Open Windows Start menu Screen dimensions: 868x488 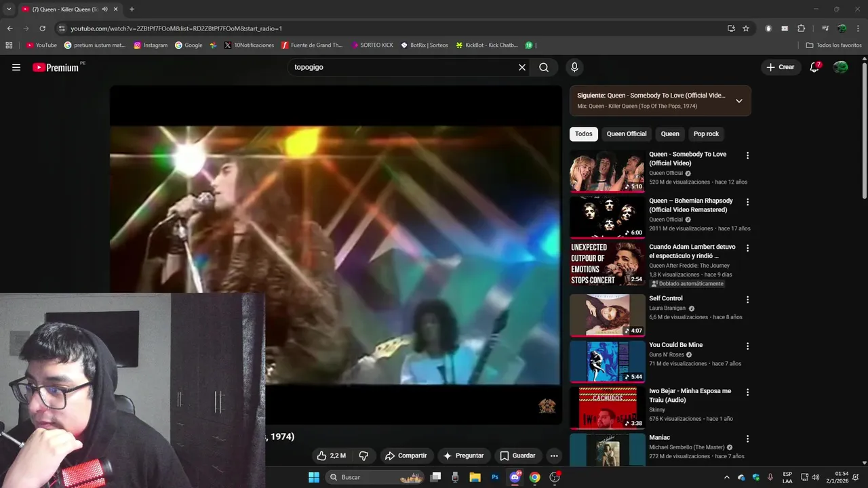coord(313,477)
